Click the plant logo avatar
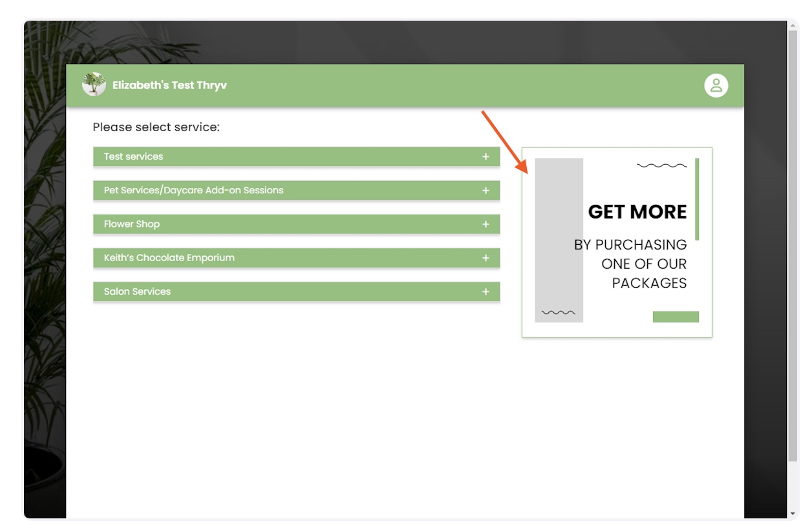Screen dimensions: 812x530 tap(94, 85)
